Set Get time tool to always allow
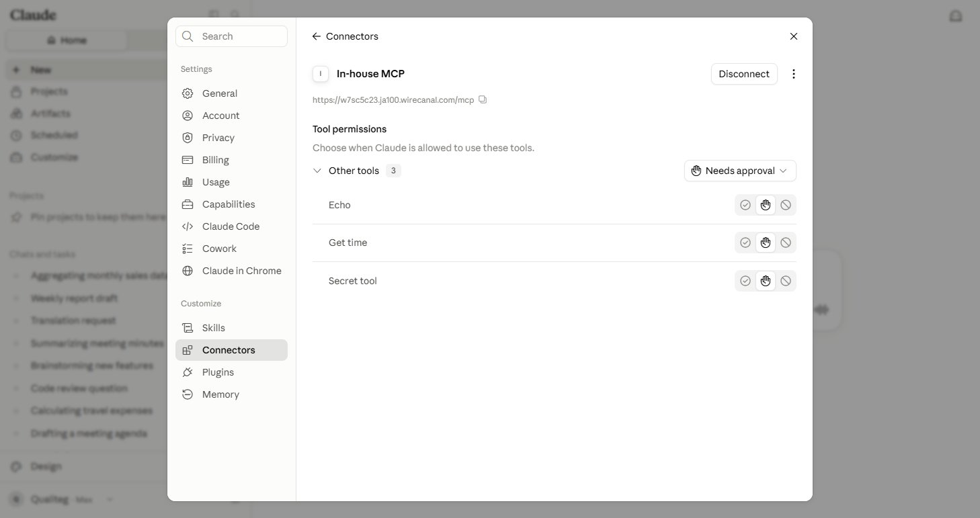980x518 pixels. click(x=745, y=243)
